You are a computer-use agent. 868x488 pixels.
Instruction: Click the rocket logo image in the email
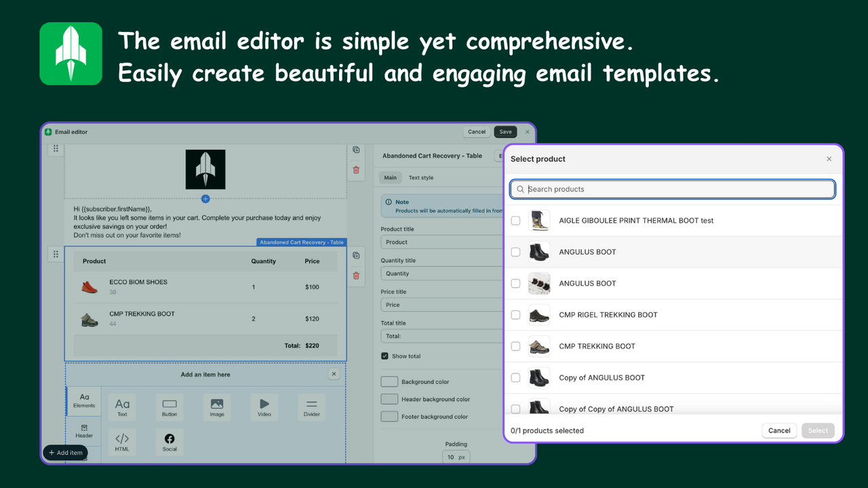click(x=205, y=169)
